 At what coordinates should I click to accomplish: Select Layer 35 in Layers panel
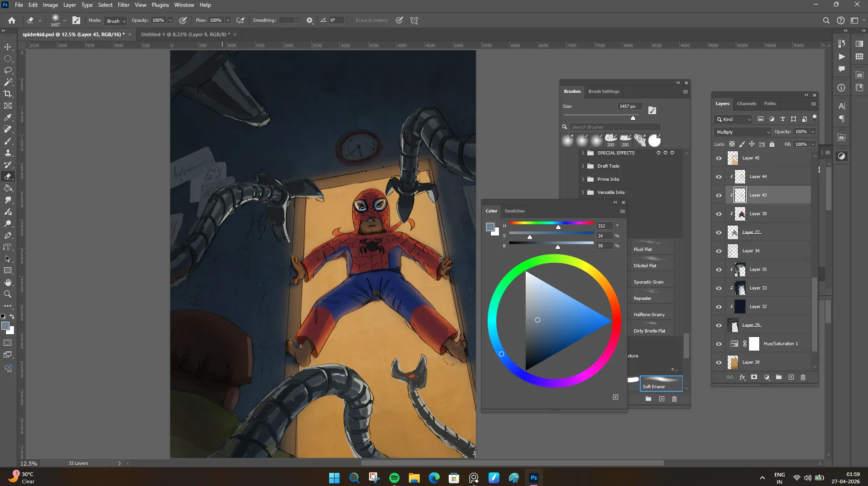pos(768,269)
